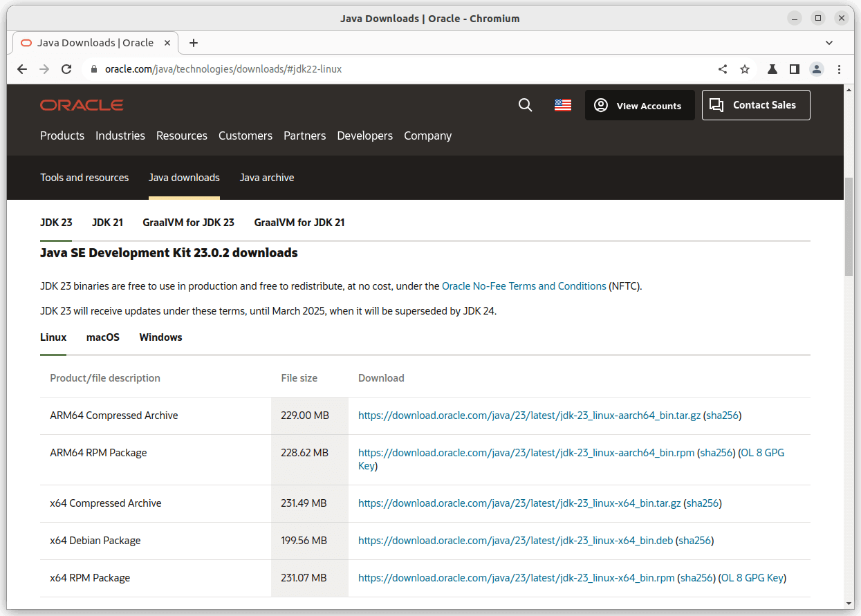Screen dimensions: 861x616
Task: Reload the page with the refresh icon
Action: (66, 69)
